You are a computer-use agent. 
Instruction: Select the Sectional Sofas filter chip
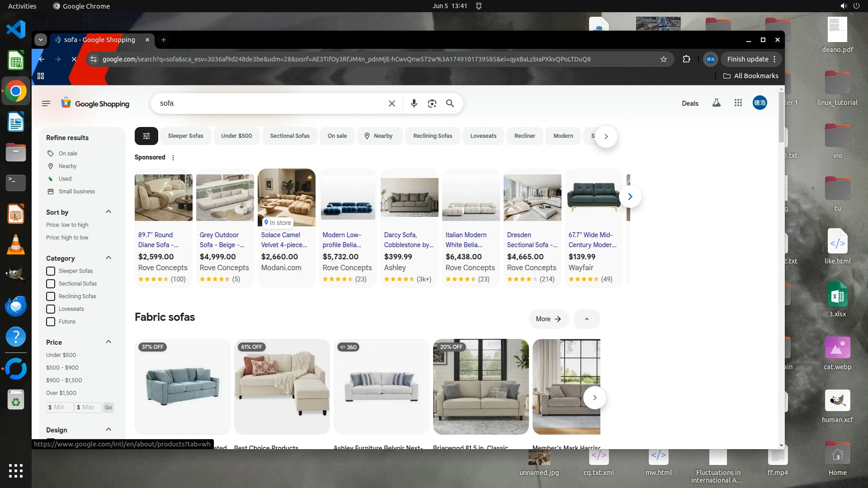click(x=290, y=136)
